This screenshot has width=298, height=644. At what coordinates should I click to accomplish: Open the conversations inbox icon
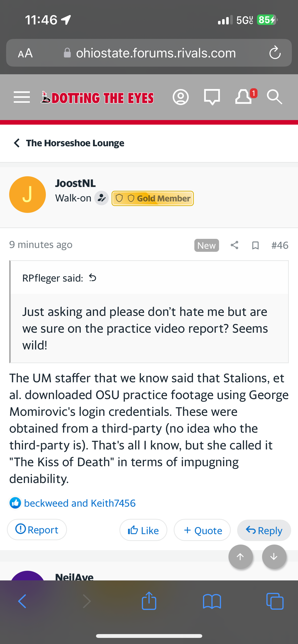point(212,97)
